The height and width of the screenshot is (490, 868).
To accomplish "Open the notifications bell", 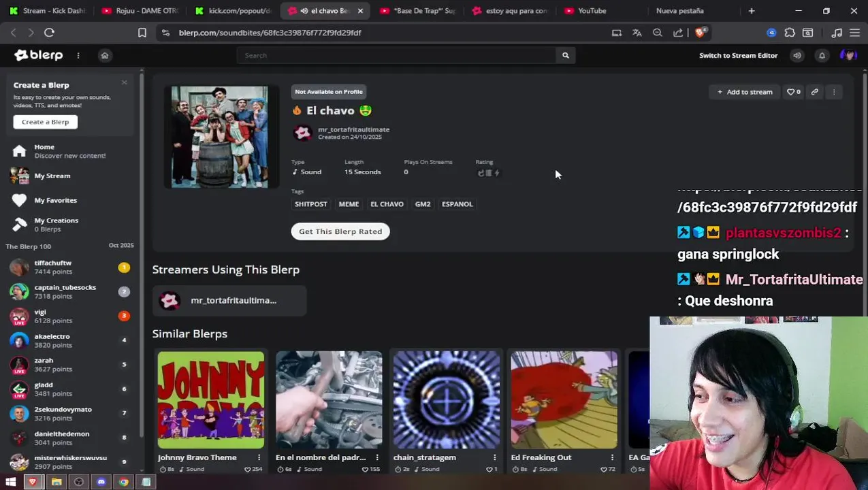I will coord(822,55).
